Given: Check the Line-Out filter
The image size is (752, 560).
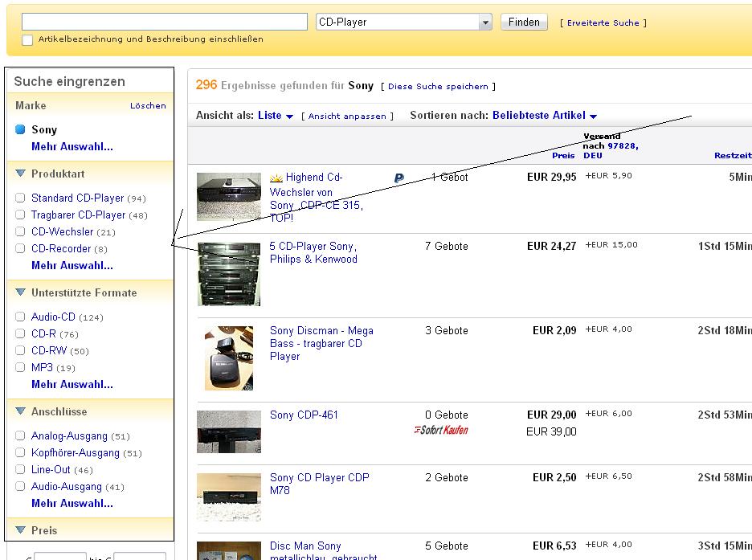Looking at the screenshot, I should pos(20,469).
